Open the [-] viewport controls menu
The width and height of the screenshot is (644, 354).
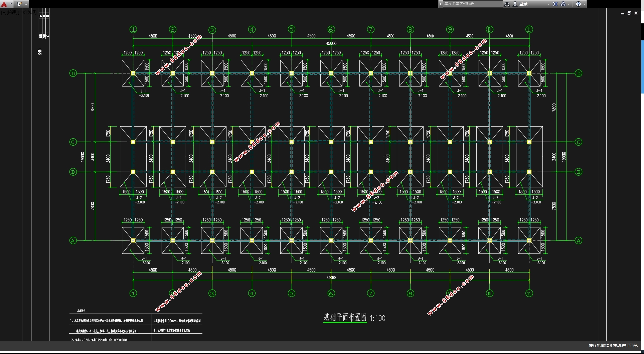(x=3, y=12)
